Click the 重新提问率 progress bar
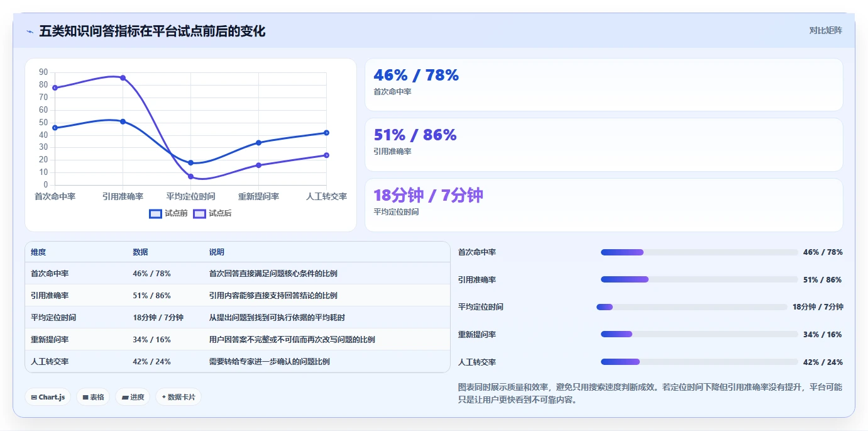868x431 pixels. [699, 335]
